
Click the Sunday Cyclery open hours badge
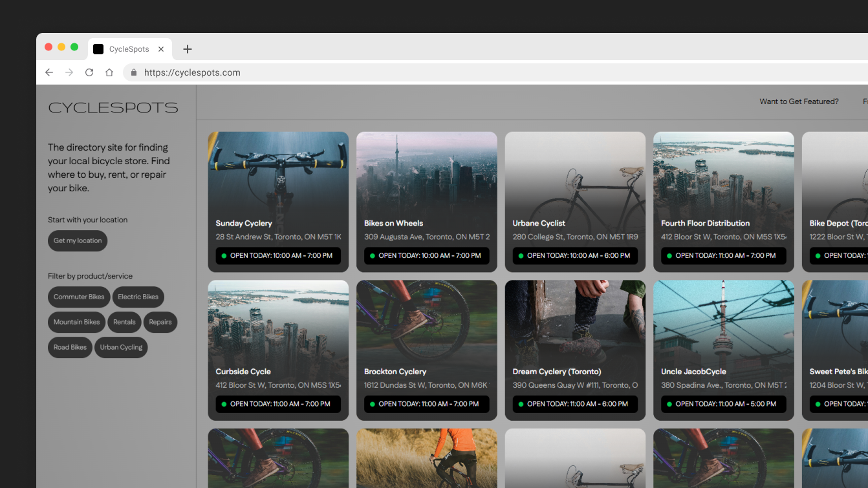coord(278,255)
